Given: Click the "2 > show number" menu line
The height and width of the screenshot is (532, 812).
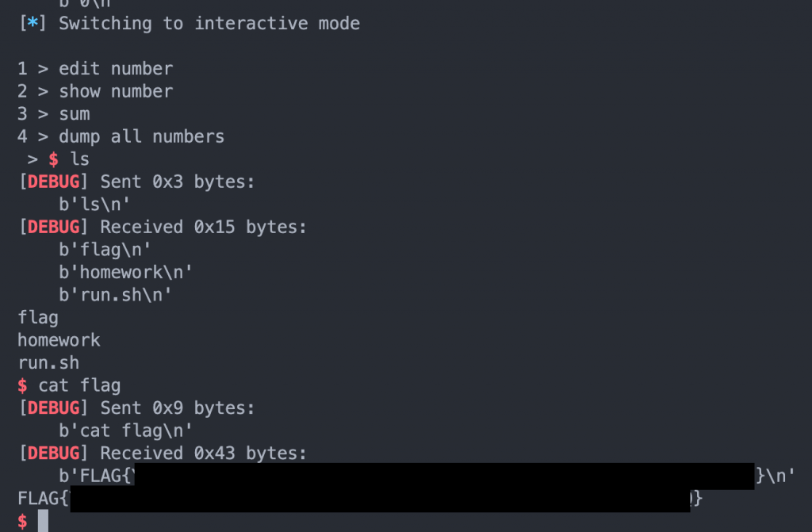Looking at the screenshot, I should pos(95,91).
